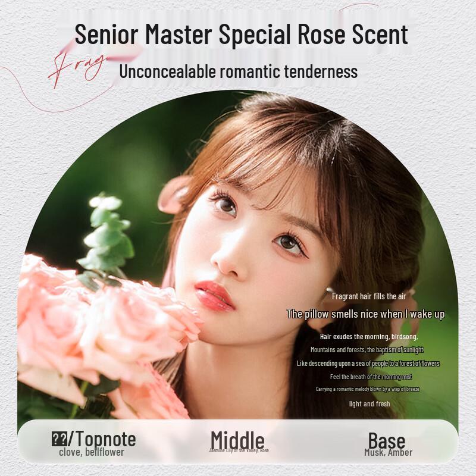Select the Topnote heading
Viewport: 476px width, 476px height.
(x=94, y=439)
